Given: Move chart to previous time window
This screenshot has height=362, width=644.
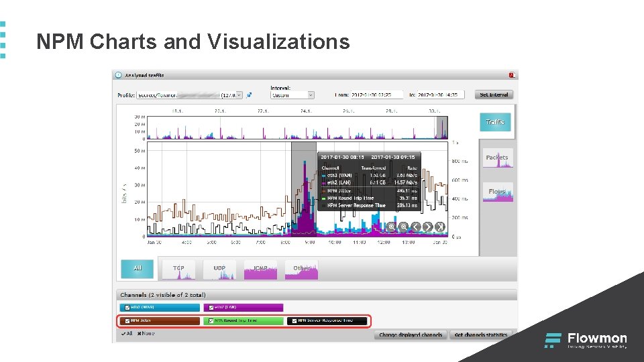Looking at the screenshot, I should pos(416,227).
